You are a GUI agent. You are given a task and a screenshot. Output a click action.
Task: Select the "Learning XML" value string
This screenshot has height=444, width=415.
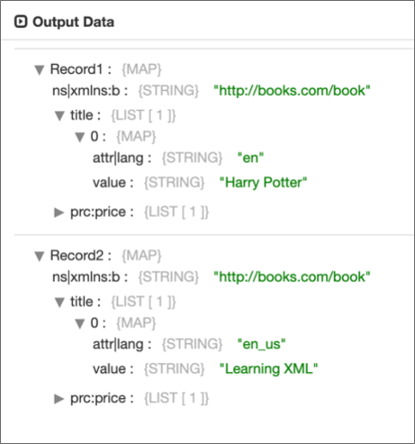pyautogui.click(x=268, y=369)
